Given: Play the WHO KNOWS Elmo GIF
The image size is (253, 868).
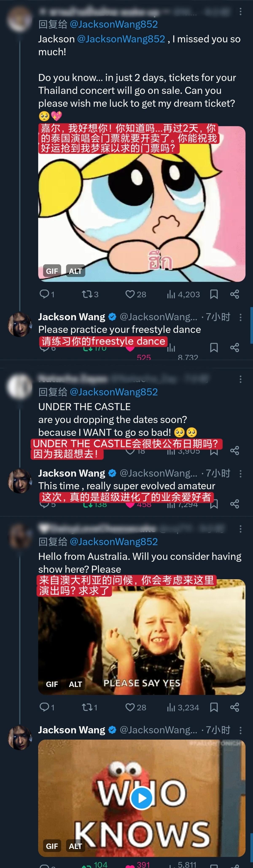Looking at the screenshot, I should coord(141,798).
